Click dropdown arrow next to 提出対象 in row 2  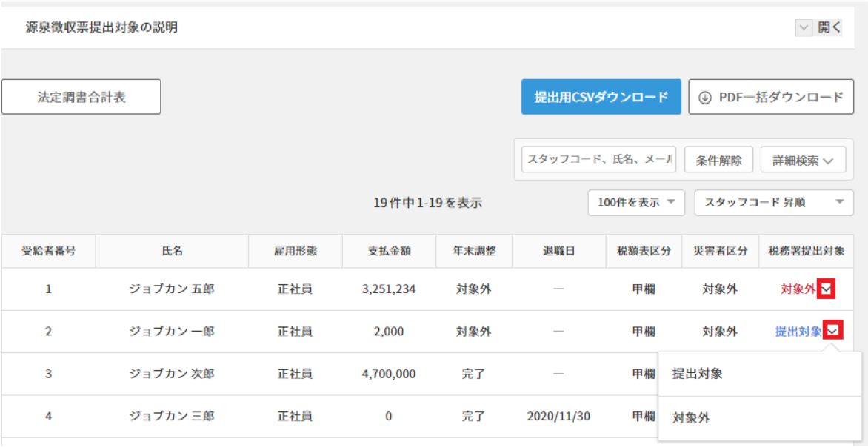pyautogui.click(x=834, y=331)
